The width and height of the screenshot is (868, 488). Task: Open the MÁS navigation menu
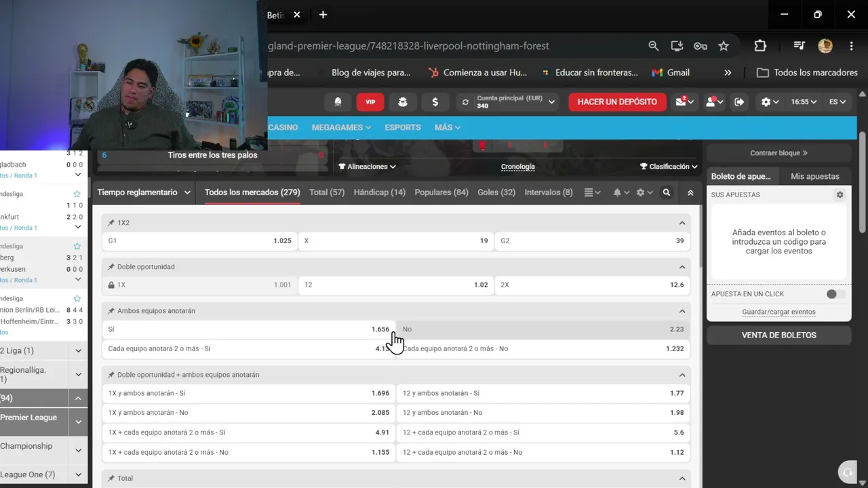click(448, 127)
